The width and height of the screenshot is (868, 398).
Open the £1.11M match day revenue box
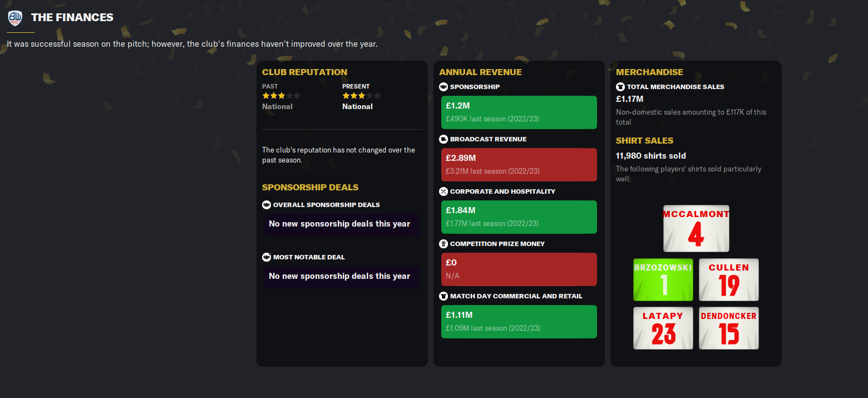[519, 321]
